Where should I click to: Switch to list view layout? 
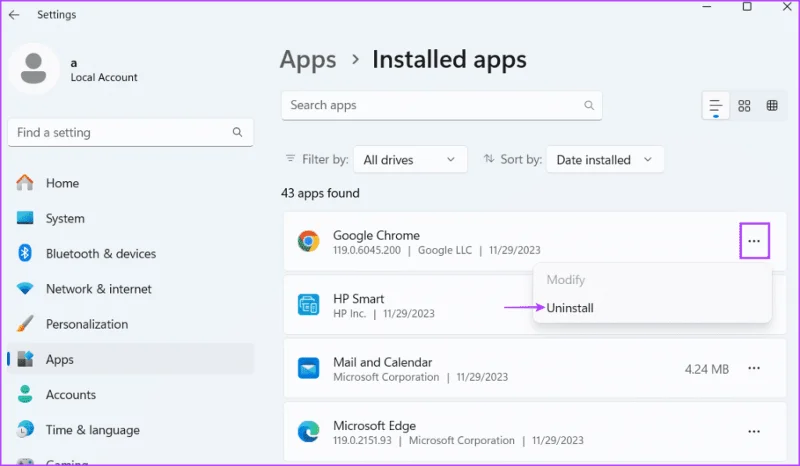pos(716,106)
